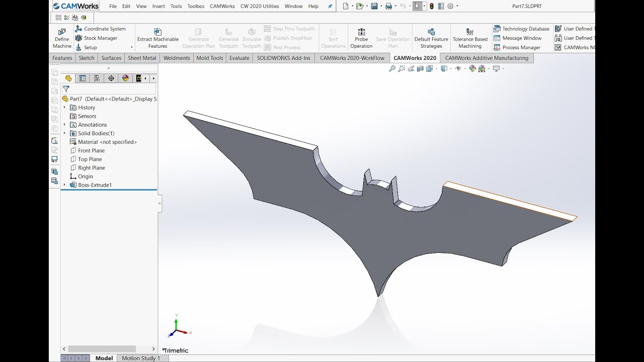Switch to the CAMWorks Additive Manufacturing tab
644x362 pixels.
487,58
